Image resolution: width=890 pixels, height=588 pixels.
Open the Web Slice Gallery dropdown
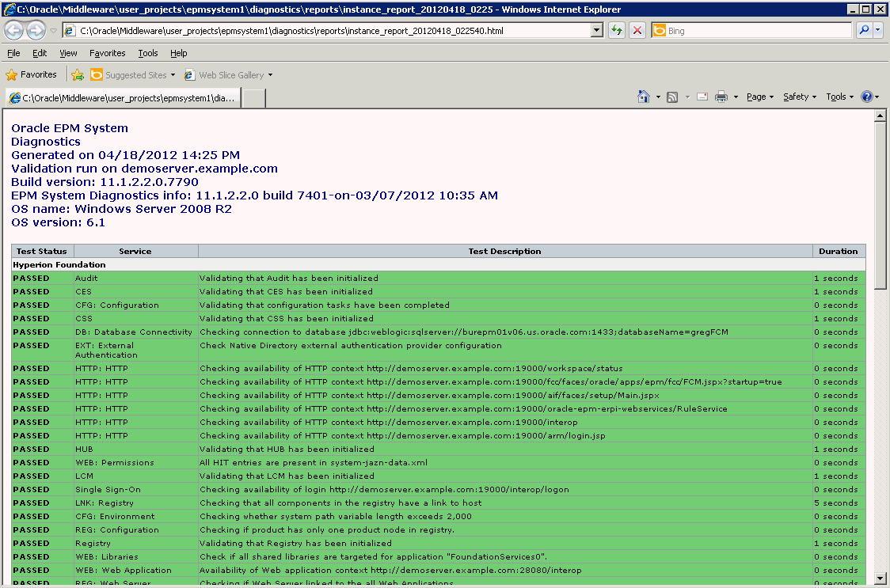click(x=272, y=74)
